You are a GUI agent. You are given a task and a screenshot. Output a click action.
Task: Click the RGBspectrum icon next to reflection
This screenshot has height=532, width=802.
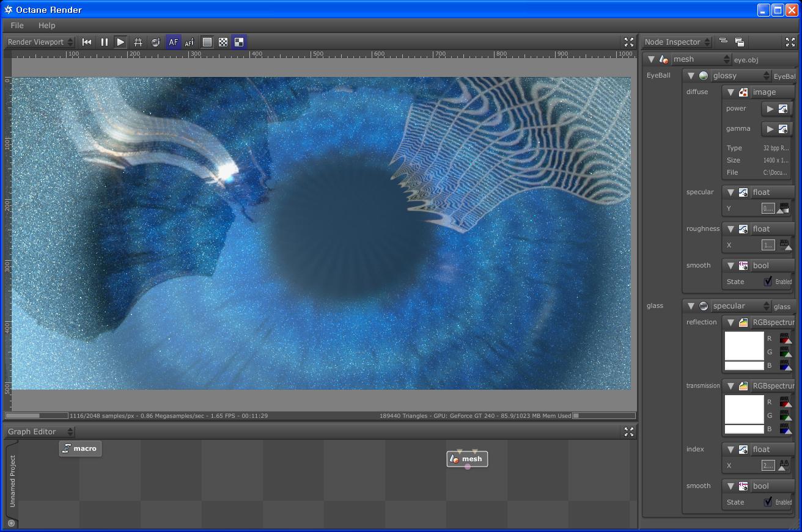(743, 322)
